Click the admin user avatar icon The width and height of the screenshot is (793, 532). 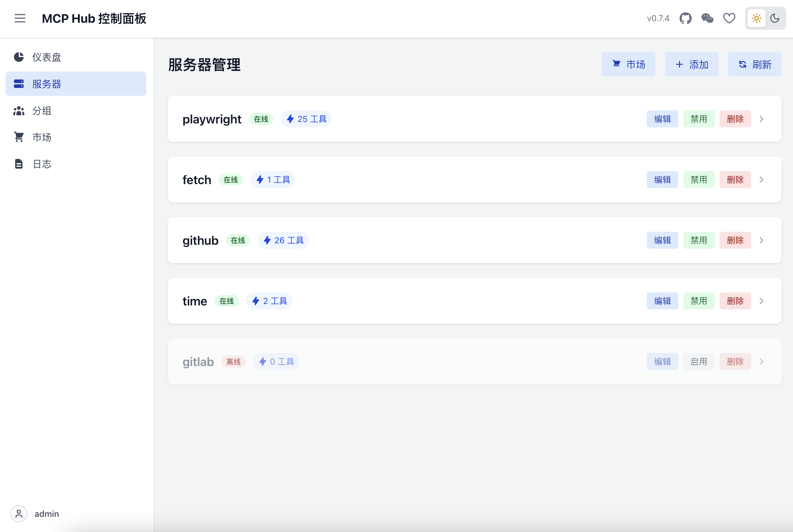click(x=19, y=514)
